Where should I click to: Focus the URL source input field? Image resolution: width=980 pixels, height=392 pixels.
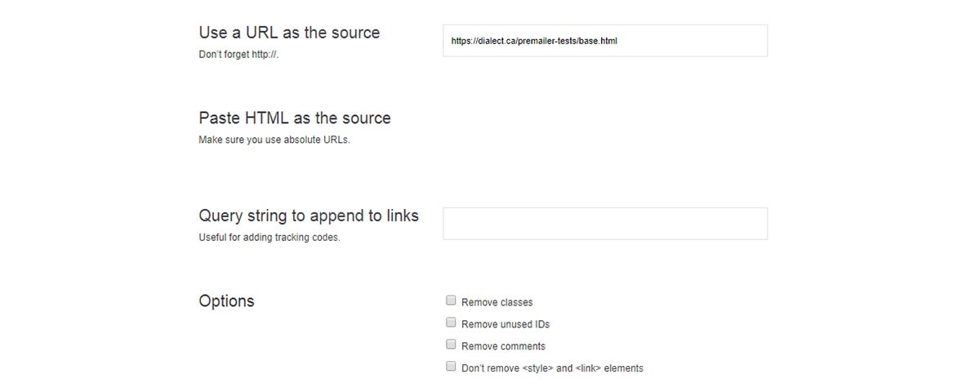605,41
